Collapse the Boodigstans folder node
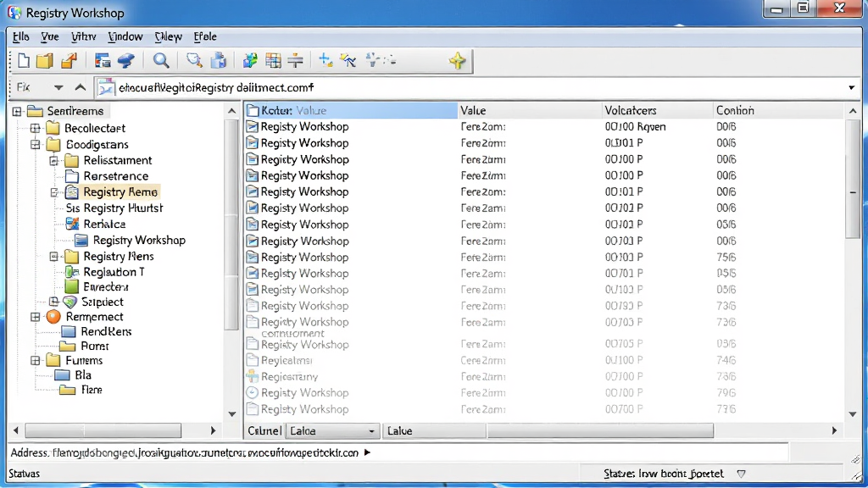The image size is (868, 488). tap(36, 144)
